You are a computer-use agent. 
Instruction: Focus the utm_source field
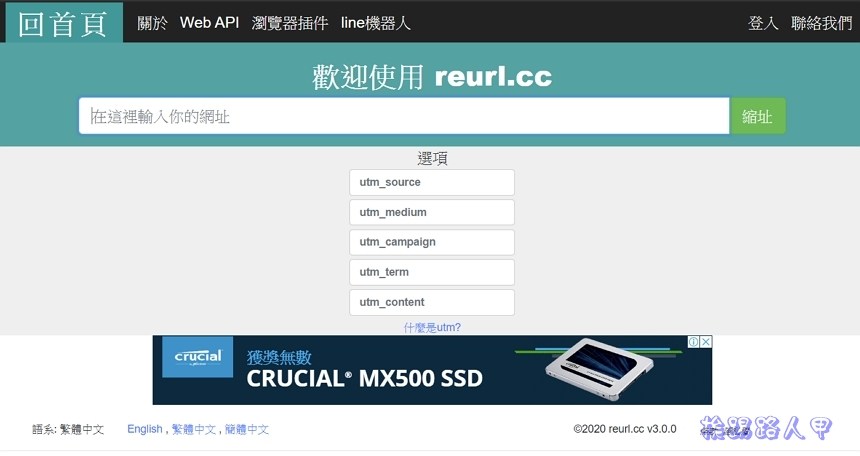[432, 182]
